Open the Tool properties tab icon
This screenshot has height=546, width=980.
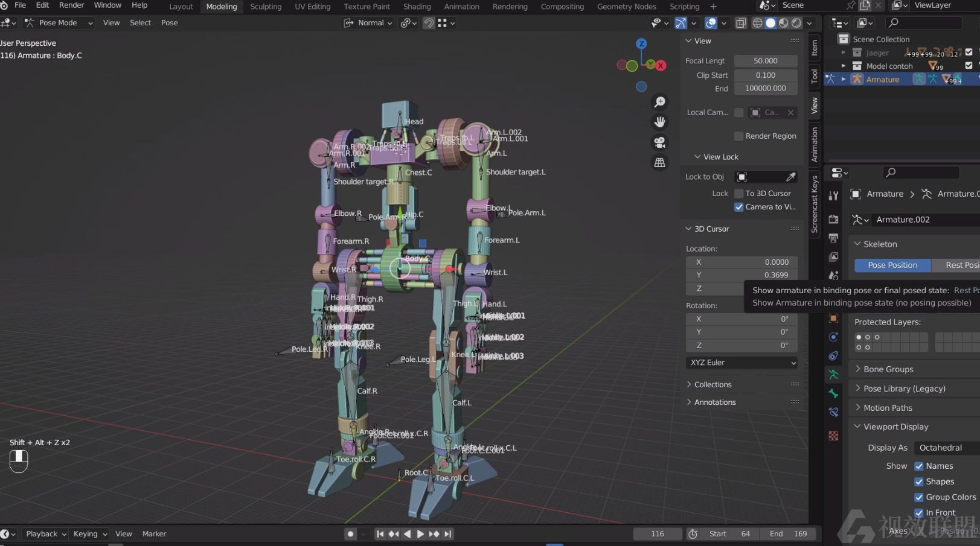833,195
